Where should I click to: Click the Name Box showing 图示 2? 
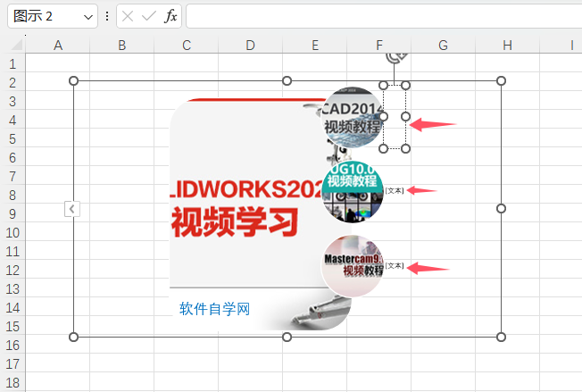coord(53,16)
